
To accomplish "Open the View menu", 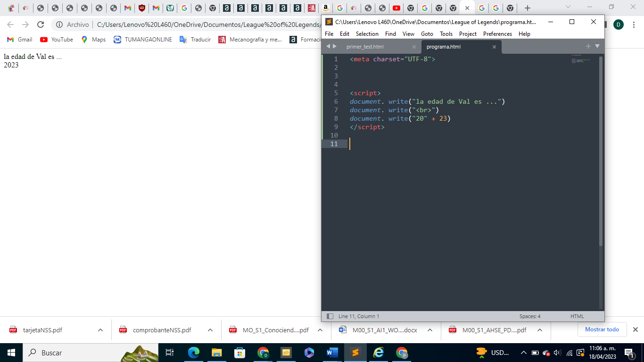I will [408, 34].
